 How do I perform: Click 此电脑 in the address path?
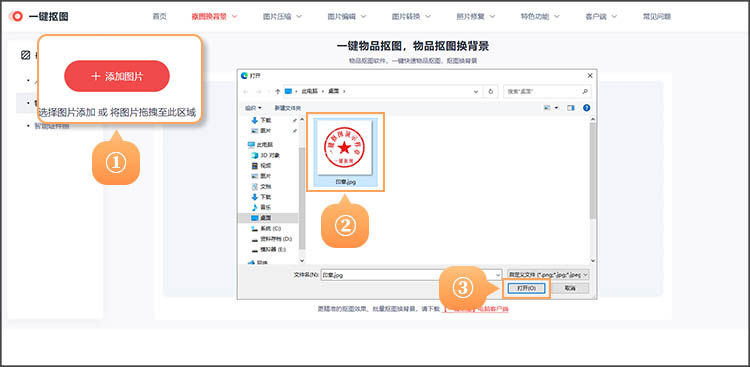309,91
